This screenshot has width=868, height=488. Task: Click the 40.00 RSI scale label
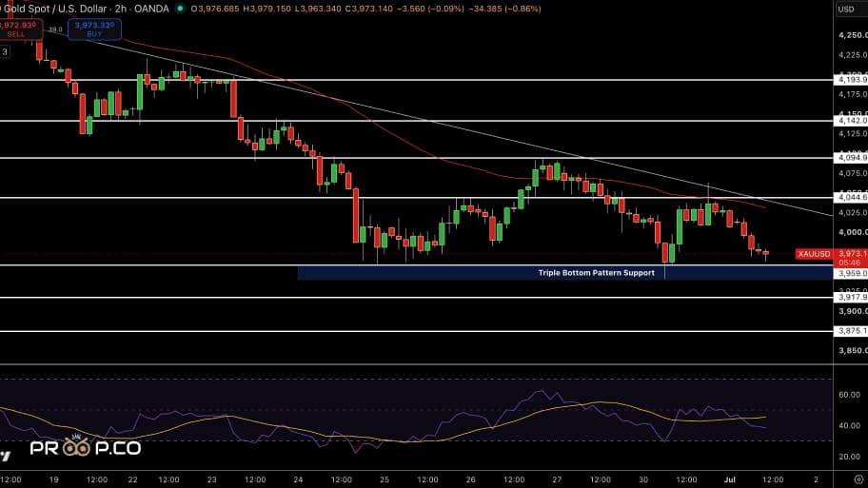[x=849, y=425]
